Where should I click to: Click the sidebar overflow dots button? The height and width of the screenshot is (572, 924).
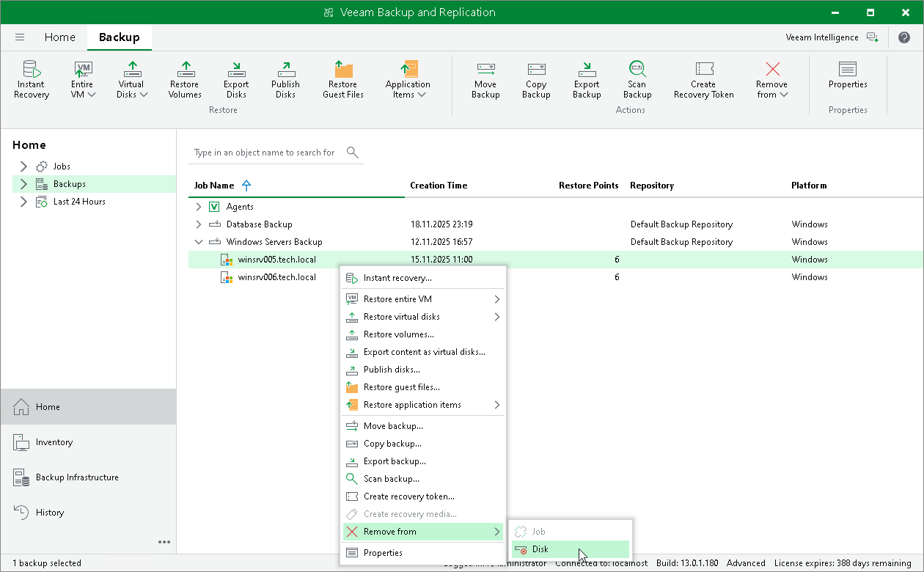tap(164, 542)
